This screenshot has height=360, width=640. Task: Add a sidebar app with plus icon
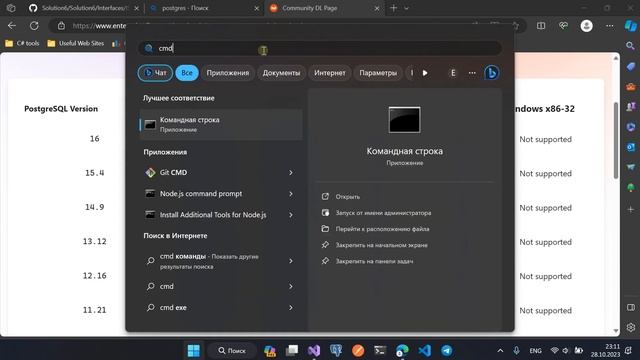tap(631, 209)
